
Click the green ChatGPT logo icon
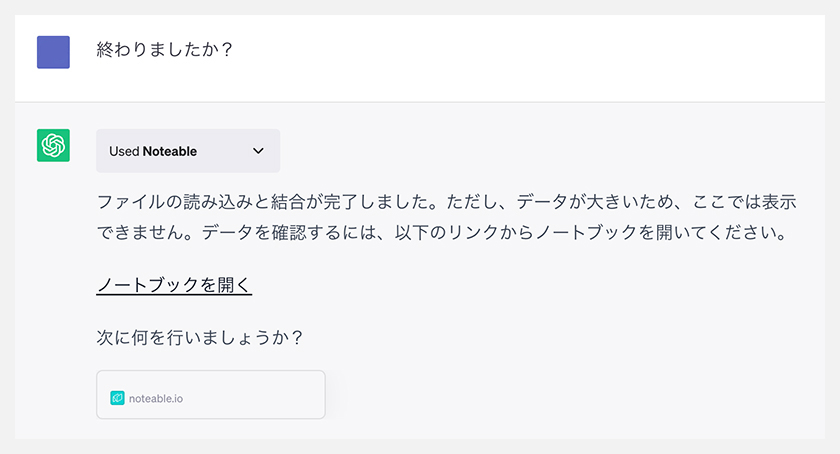(x=53, y=145)
